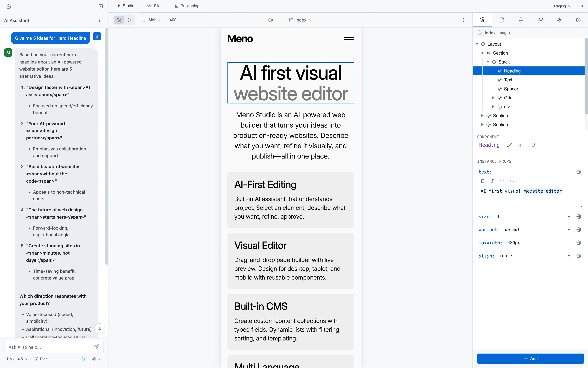Toggle italic formatting for text prop

pyautogui.click(x=492, y=181)
